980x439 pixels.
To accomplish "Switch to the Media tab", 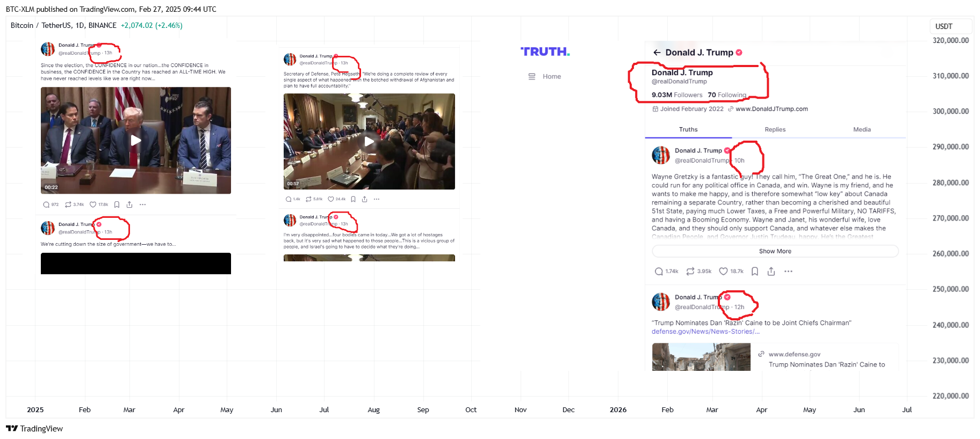I will [x=862, y=129].
